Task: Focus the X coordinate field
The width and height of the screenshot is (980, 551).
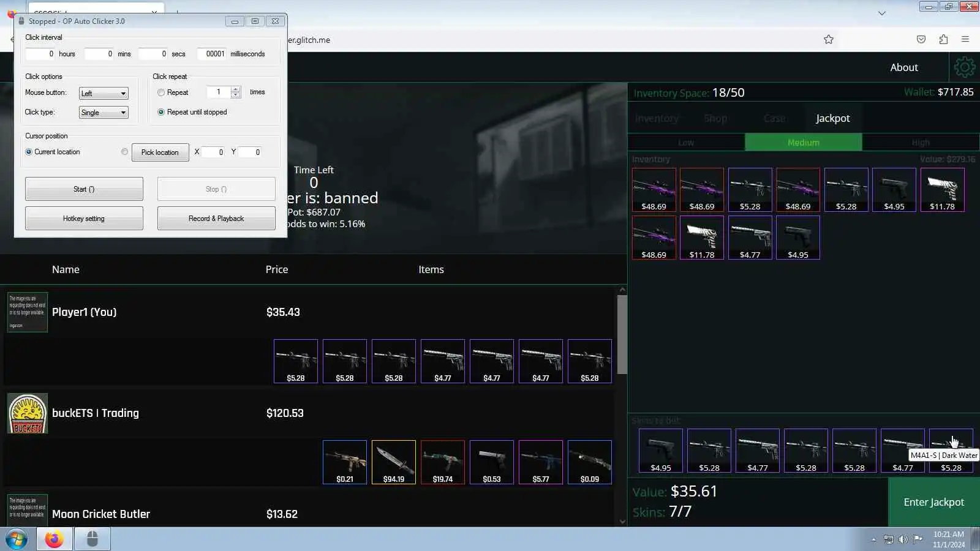Action: (x=213, y=152)
